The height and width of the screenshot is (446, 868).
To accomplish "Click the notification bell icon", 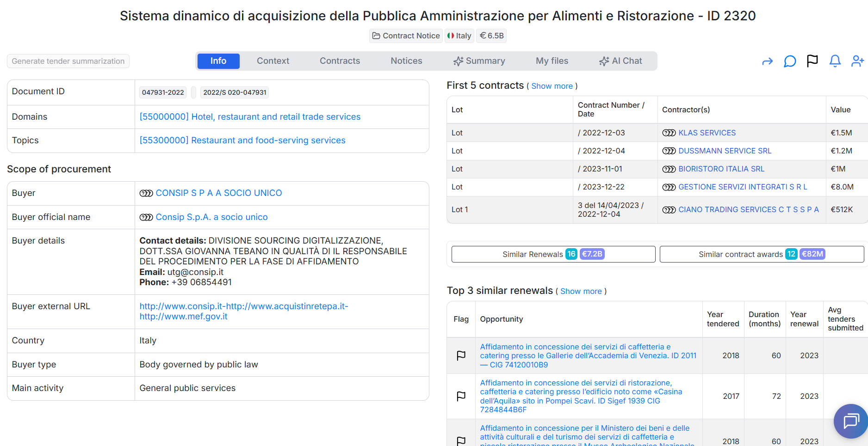I will [x=835, y=61].
